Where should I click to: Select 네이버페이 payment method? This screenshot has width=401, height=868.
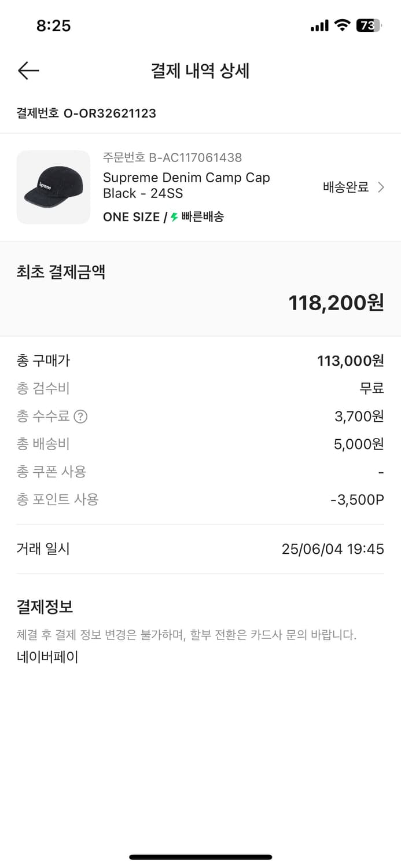click(x=47, y=657)
